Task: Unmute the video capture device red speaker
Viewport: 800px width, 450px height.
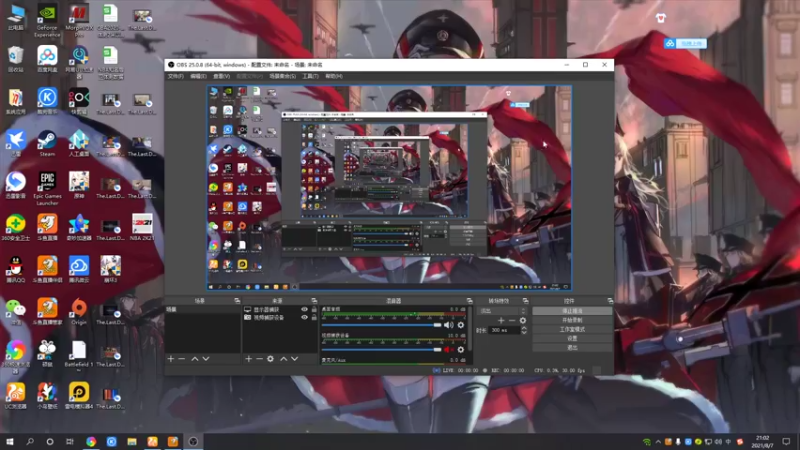Action: 448,349
